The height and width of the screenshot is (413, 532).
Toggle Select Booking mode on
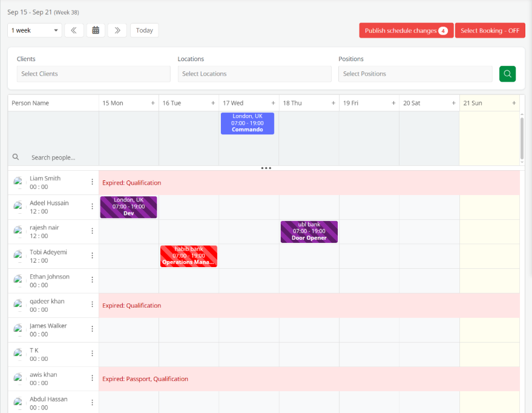point(490,31)
